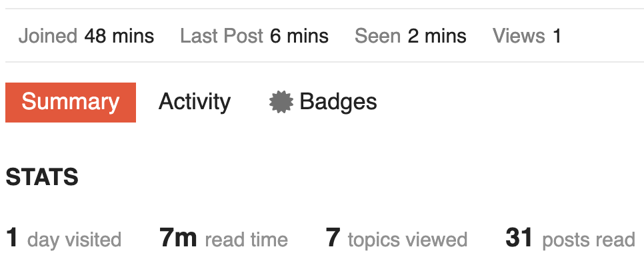
Task: Click the days visited number
Action: pos(12,238)
